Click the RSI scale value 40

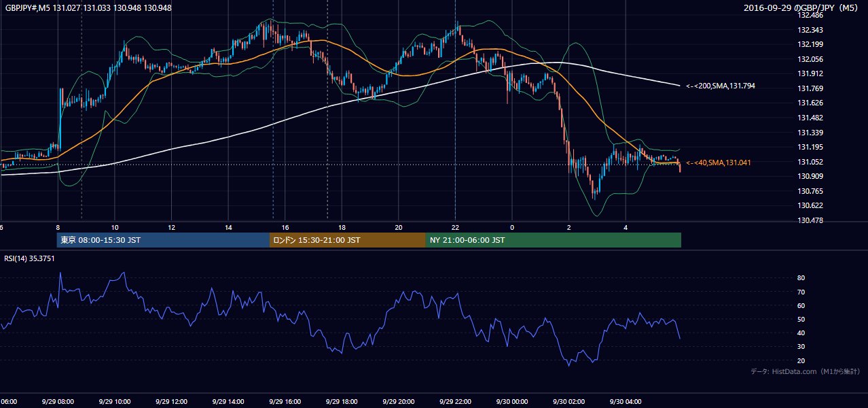coord(801,333)
